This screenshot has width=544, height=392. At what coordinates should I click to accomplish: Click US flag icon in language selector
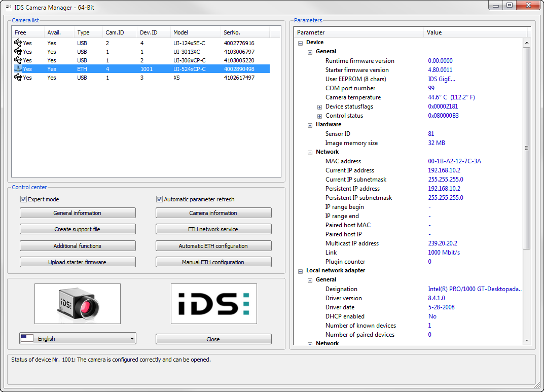[x=27, y=338]
